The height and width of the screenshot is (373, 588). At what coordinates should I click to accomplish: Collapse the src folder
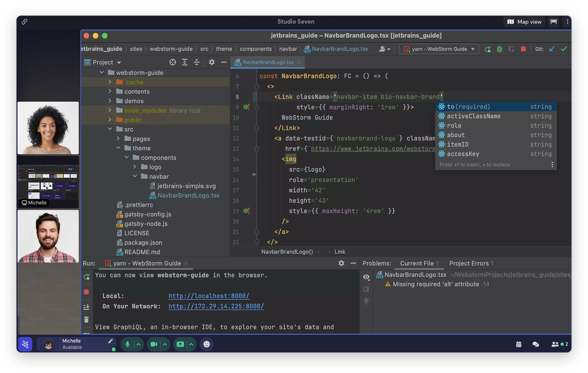(110, 129)
